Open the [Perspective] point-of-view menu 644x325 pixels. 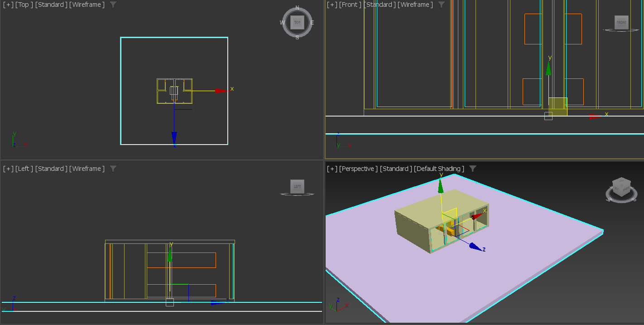point(358,169)
